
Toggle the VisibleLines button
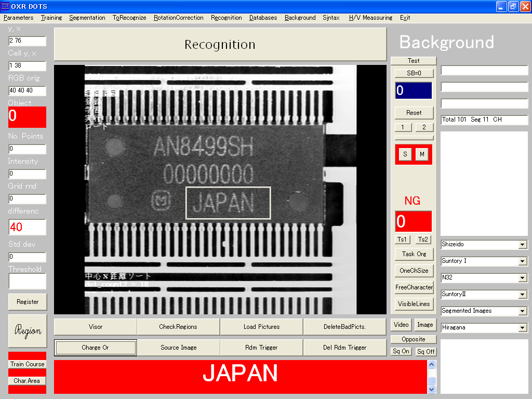tap(414, 304)
